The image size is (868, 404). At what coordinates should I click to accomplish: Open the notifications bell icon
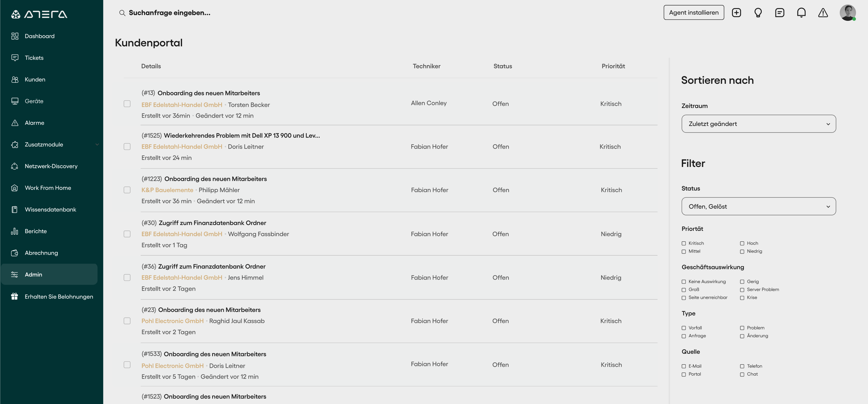(x=801, y=12)
